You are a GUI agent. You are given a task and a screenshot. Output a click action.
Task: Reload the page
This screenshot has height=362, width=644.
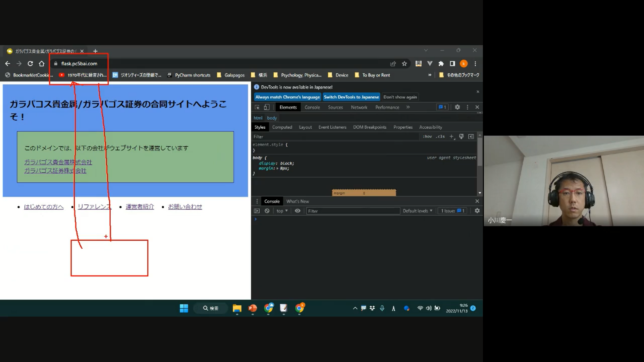pos(30,64)
